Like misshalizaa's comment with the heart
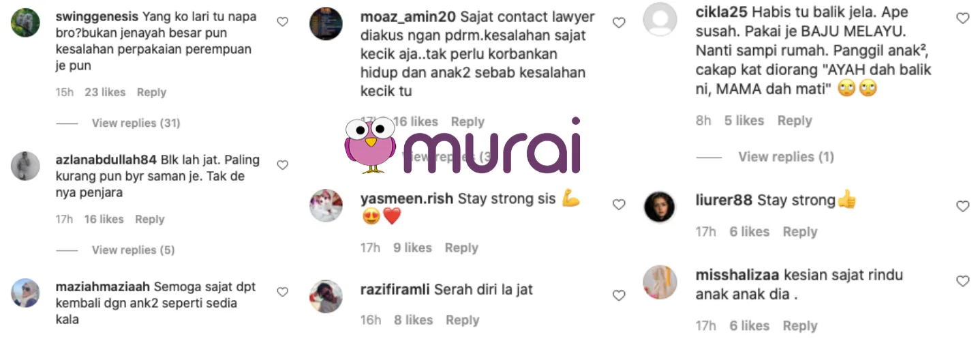The image size is (980, 341). click(x=962, y=281)
